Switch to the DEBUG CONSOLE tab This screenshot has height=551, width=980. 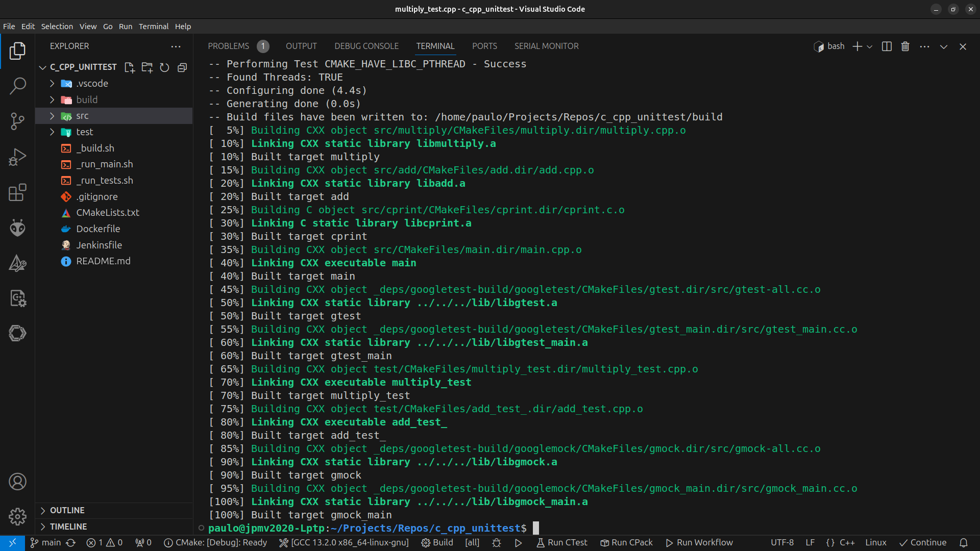pyautogui.click(x=366, y=46)
